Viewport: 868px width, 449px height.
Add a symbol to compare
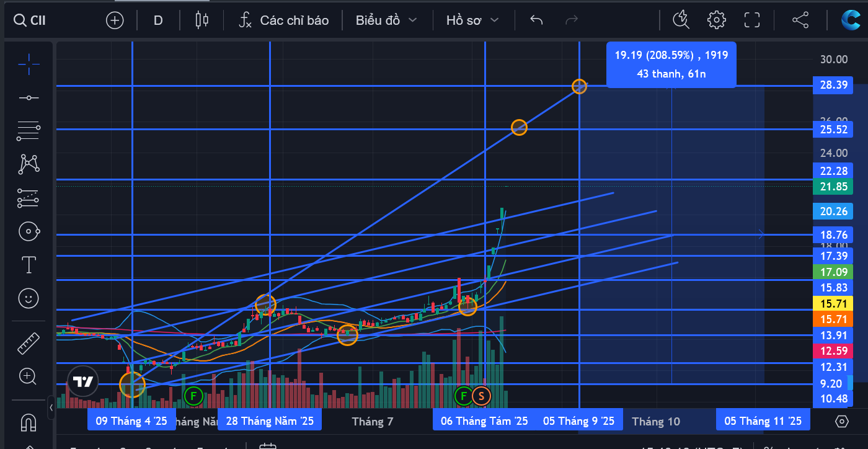pyautogui.click(x=115, y=20)
